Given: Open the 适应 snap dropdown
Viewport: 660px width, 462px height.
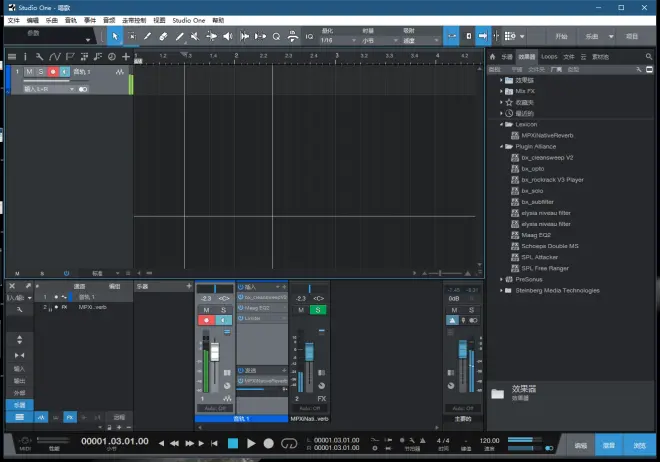Looking at the screenshot, I should pyautogui.click(x=420, y=40).
